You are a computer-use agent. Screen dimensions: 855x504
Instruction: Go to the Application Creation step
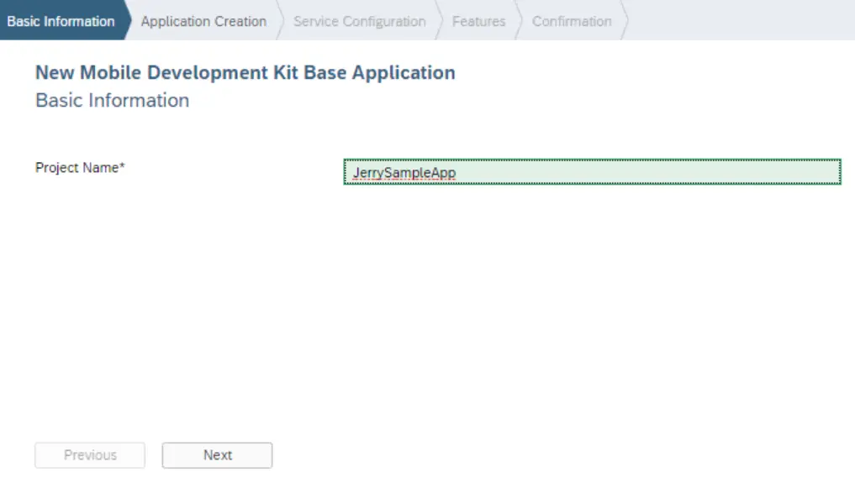[203, 21]
